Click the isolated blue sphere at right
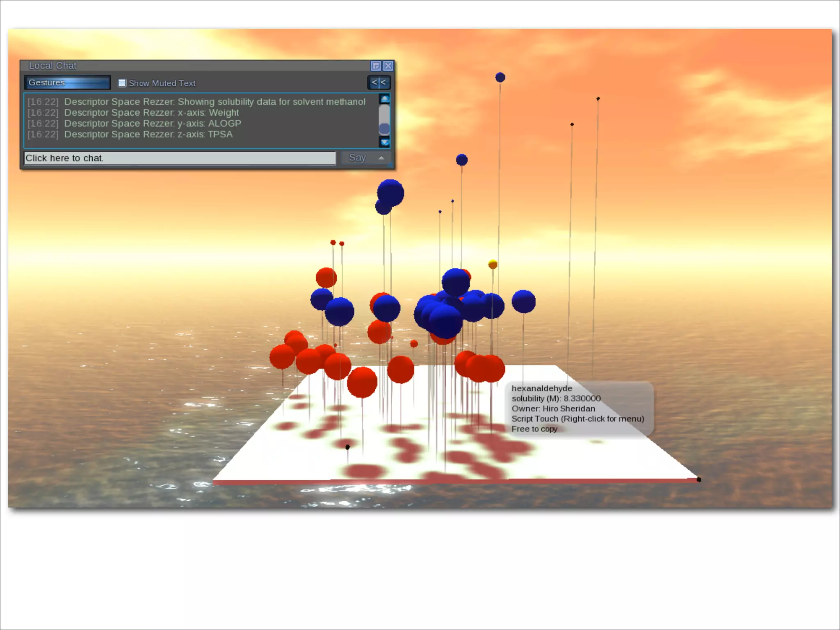 523,301
